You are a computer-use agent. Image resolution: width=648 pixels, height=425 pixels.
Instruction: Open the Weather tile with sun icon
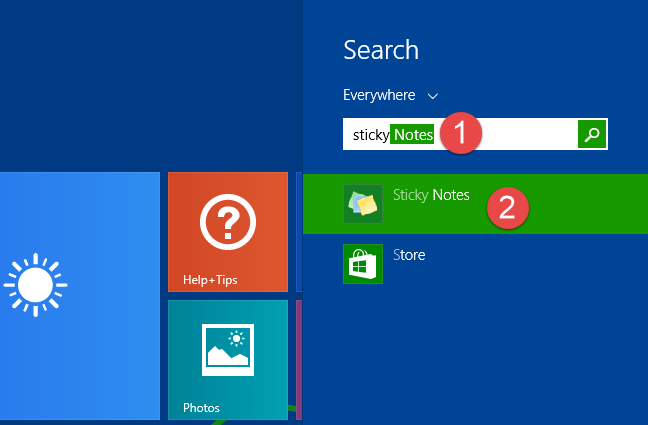click(x=80, y=296)
